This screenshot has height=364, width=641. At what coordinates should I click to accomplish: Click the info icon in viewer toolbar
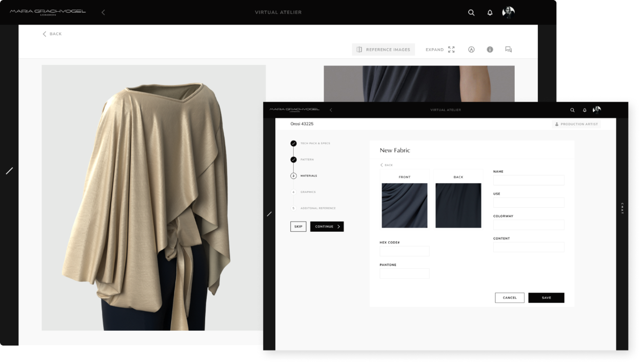pyautogui.click(x=490, y=50)
